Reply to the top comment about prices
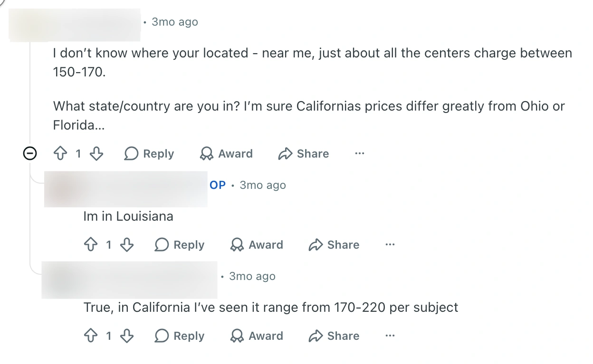This screenshot has width=593, height=364. coord(149,153)
